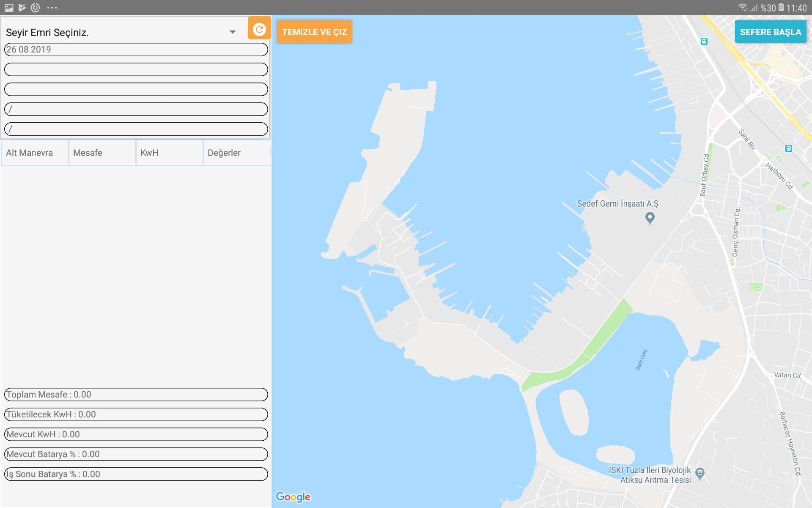
Task: Click the KwH column header
Action: (169, 152)
